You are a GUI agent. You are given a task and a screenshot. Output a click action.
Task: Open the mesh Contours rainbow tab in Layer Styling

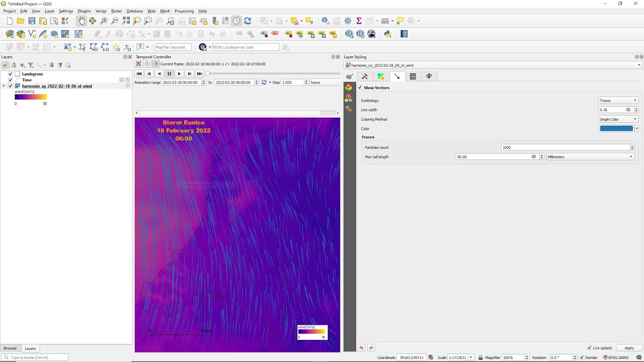point(381,76)
